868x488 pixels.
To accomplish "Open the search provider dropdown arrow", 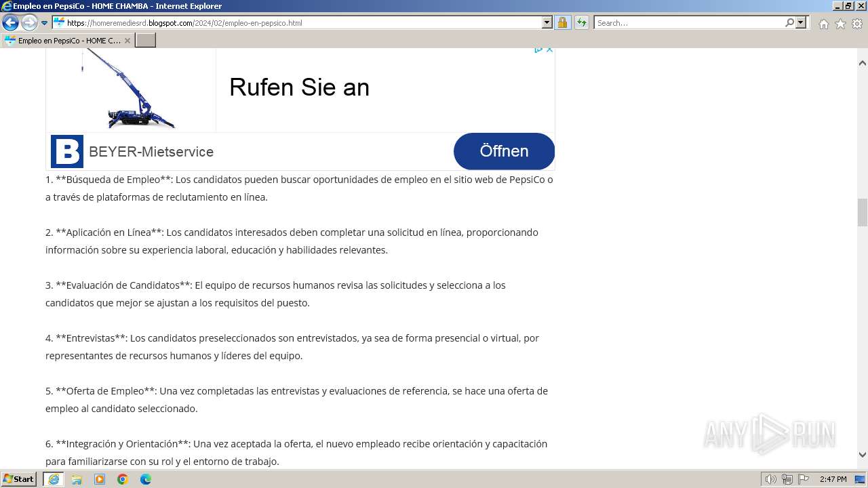I will (x=802, y=22).
